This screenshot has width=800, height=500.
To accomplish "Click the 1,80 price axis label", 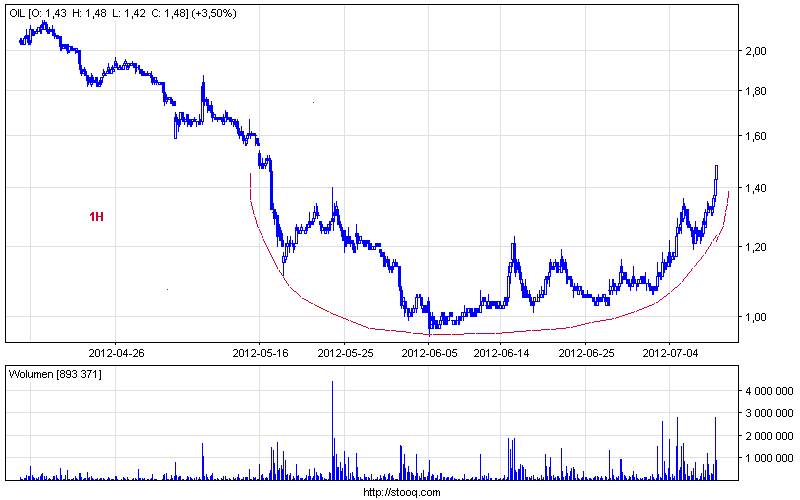I will (756, 91).
